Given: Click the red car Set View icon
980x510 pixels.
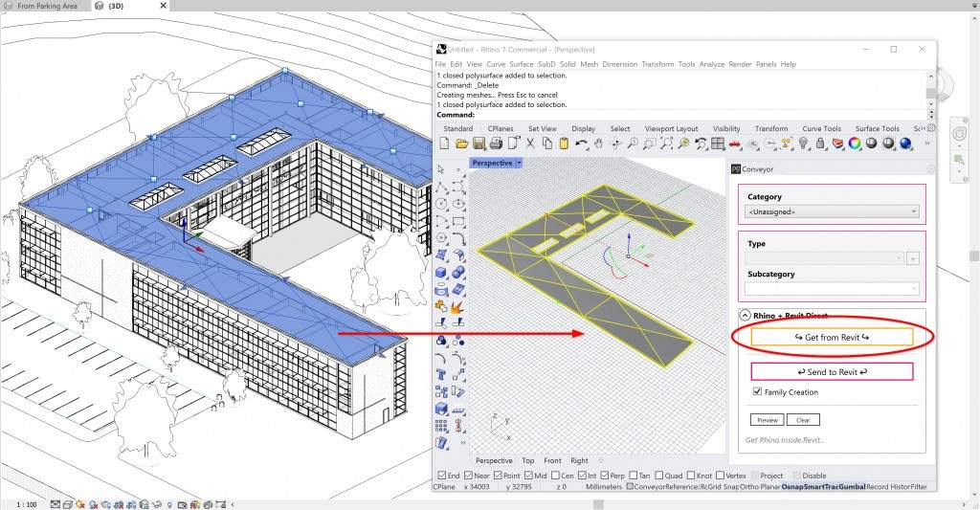Looking at the screenshot, I should pos(735,144).
